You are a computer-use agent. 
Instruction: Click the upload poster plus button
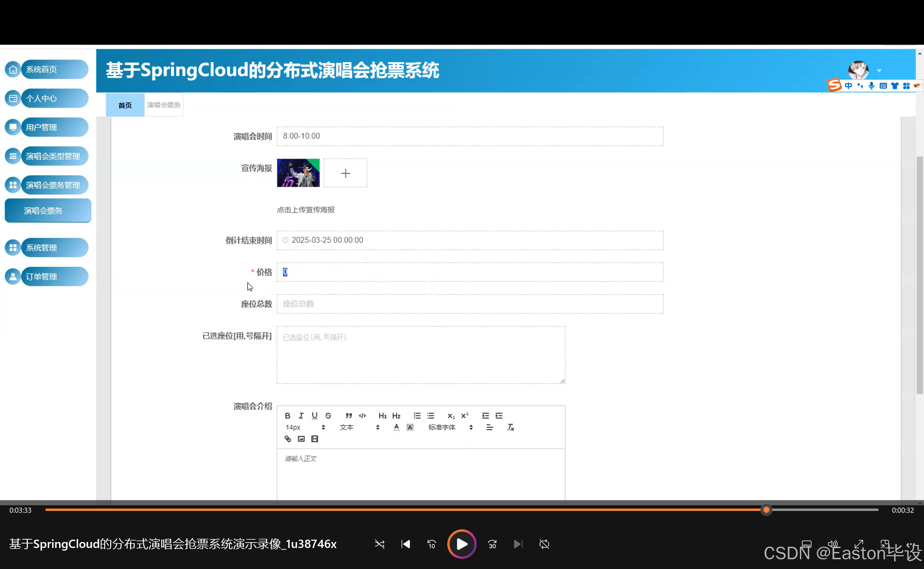345,173
